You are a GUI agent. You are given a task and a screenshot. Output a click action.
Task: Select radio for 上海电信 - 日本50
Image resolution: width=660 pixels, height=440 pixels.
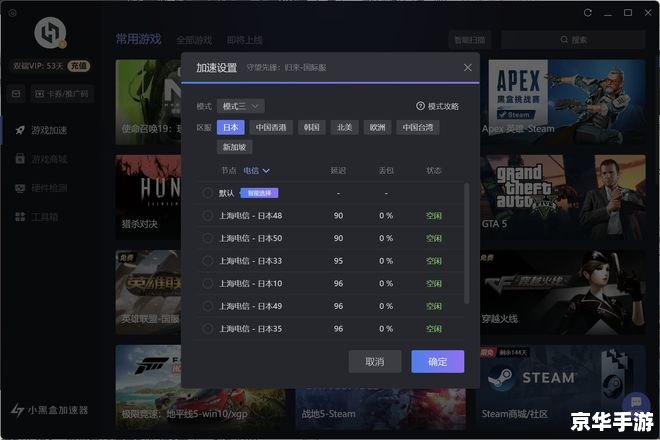pyautogui.click(x=207, y=238)
